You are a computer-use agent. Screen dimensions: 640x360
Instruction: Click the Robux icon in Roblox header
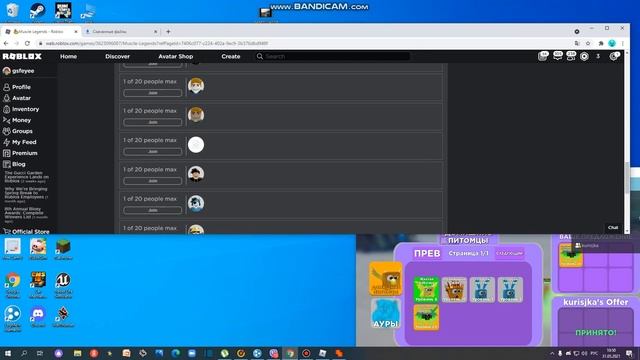click(x=584, y=56)
